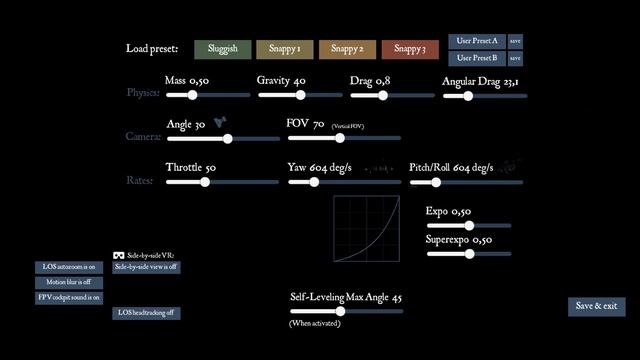Image resolution: width=640 pixels, height=360 pixels.
Task: Click the Self-Leveling Max Angle slider handle
Action: [x=340, y=311]
